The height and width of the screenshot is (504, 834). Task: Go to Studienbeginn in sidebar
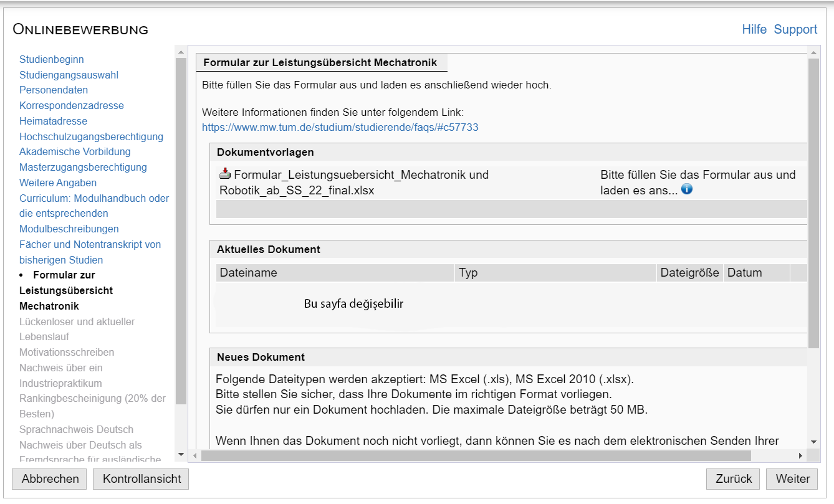[51, 60]
